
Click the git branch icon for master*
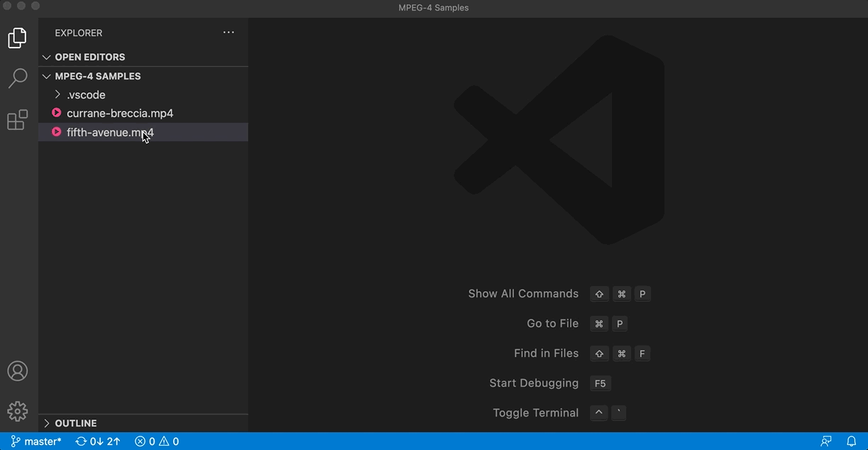tap(15, 441)
